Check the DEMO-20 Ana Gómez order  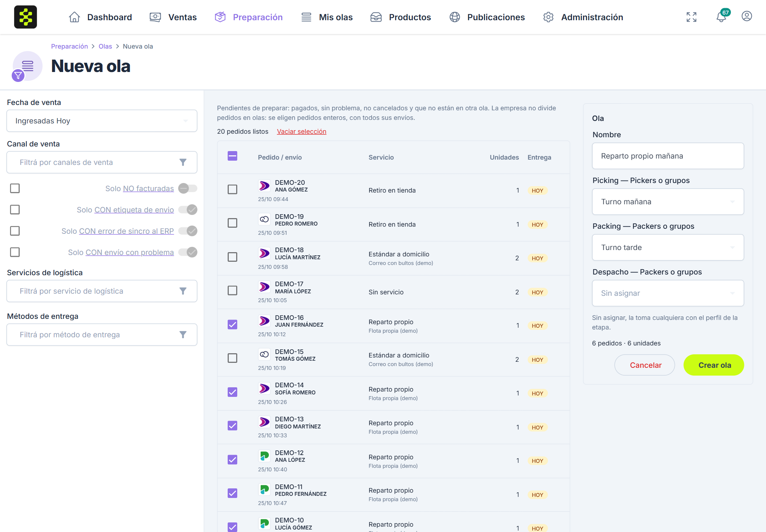coord(232,189)
